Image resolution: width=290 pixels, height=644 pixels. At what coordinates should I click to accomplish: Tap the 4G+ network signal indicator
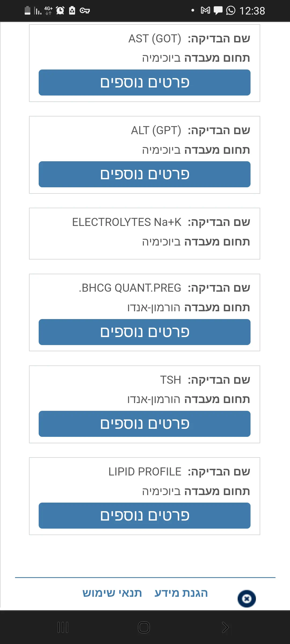coord(48,10)
